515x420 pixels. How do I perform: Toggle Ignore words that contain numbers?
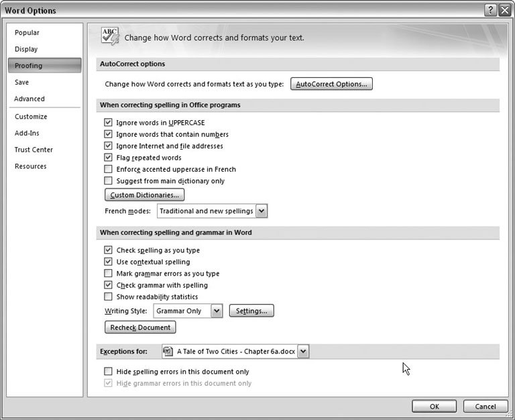(108, 134)
